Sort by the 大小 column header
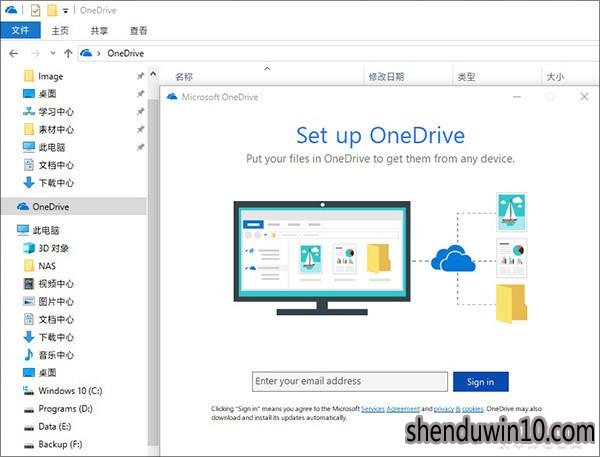The image size is (600, 457). [555, 77]
